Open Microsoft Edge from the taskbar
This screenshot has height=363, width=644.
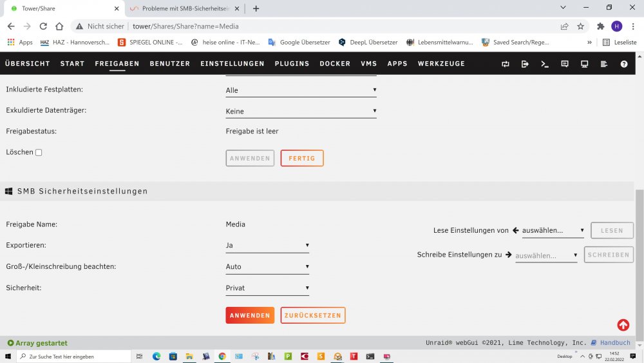pyautogui.click(x=156, y=357)
